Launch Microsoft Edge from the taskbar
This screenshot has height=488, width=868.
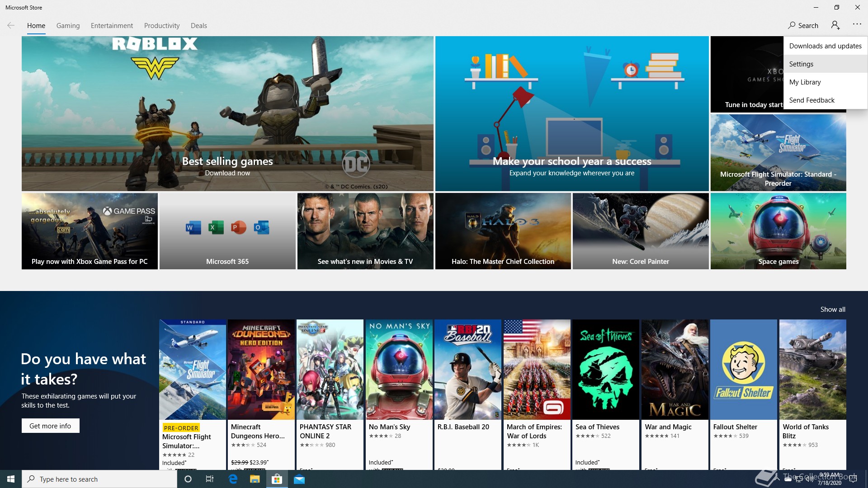[233, 479]
